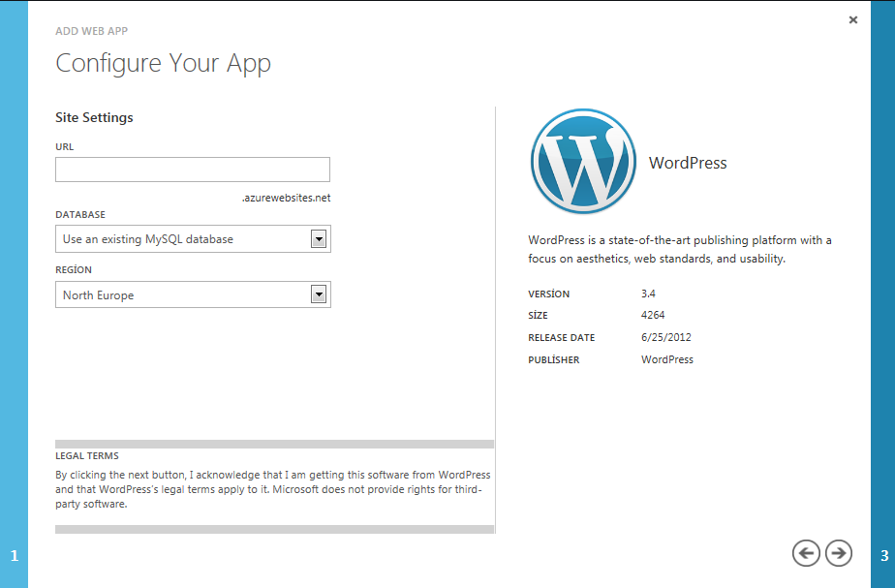Click the REGION field label
This screenshot has width=895, height=588.
pos(74,269)
